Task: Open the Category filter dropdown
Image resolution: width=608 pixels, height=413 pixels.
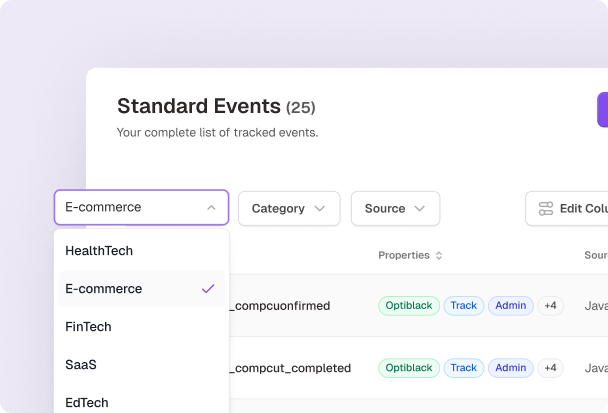Action: point(289,209)
